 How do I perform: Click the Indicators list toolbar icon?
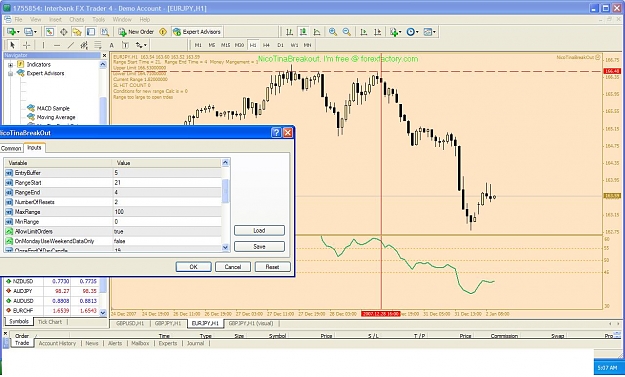(x=394, y=32)
